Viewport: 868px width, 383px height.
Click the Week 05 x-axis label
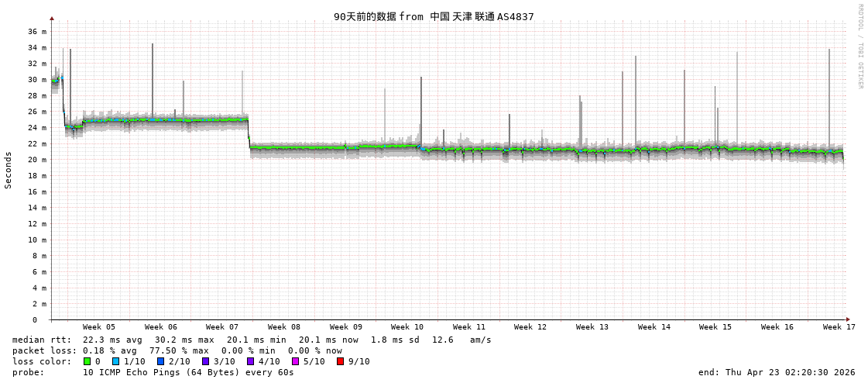99,327
